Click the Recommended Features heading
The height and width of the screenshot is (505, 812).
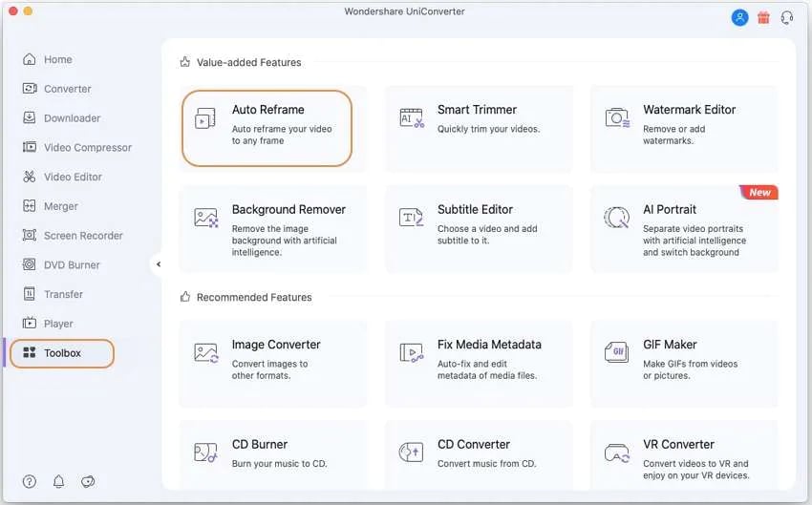coord(254,298)
